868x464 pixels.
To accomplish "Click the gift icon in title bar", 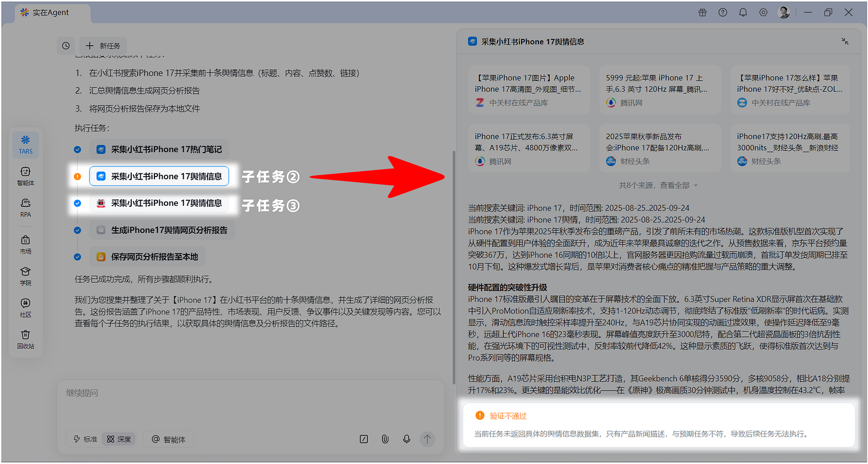I will pos(702,13).
